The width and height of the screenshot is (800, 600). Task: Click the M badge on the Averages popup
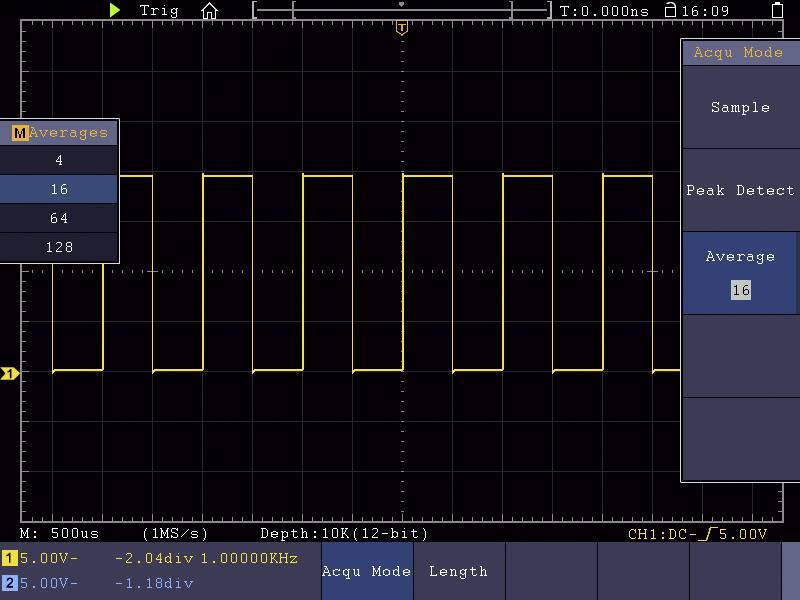17,131
